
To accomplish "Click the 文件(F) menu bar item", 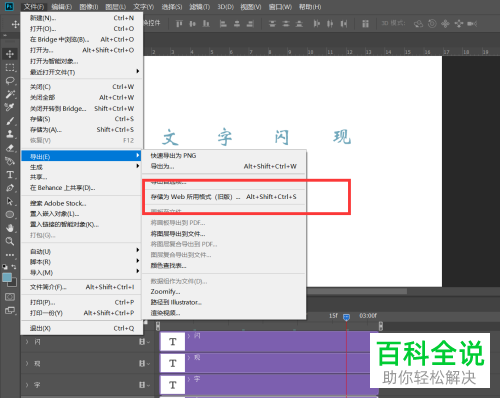I will [x=34, y=7].
